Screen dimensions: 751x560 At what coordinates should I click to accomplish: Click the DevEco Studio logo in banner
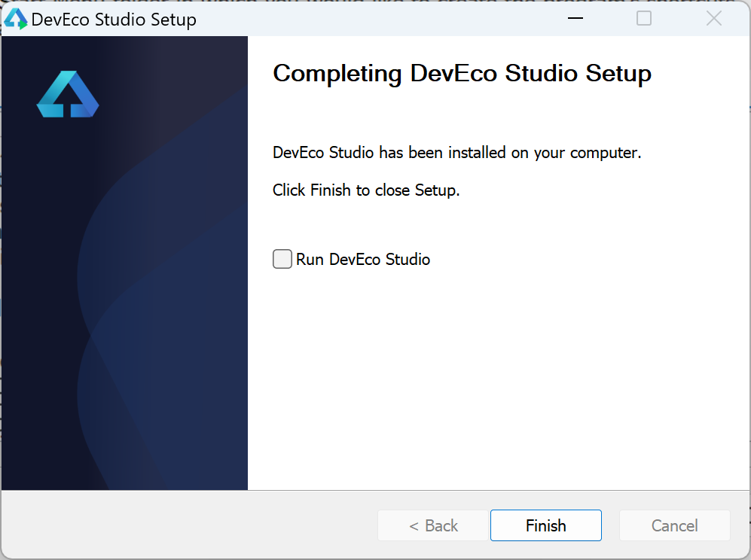(x=68, y=95)
